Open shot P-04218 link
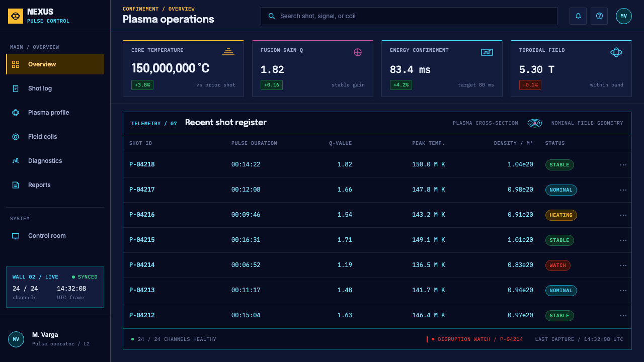 pos(142,164)
